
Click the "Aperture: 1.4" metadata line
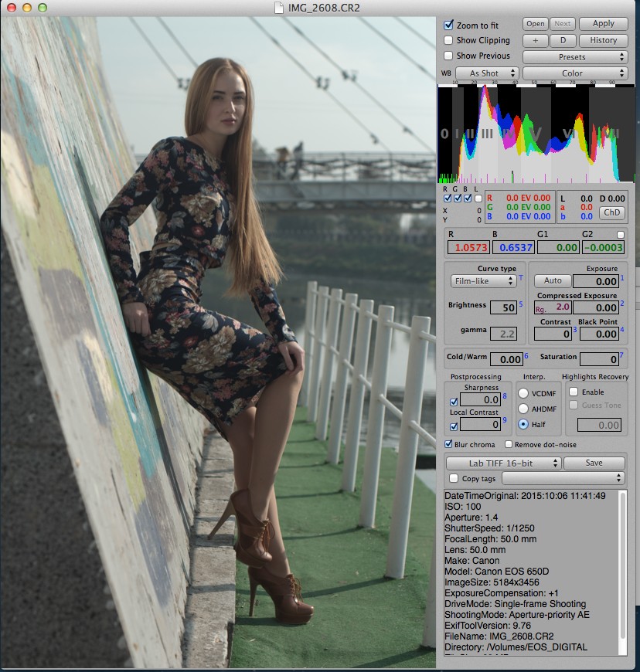click(x=471, y=518)
